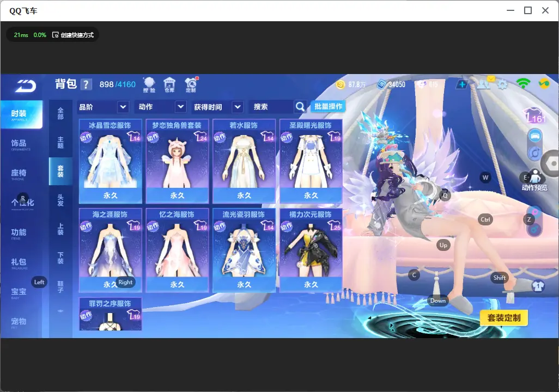Toggle the blue car display icon
The height and width of the screenshot is (392, 559).
(535, 136)
